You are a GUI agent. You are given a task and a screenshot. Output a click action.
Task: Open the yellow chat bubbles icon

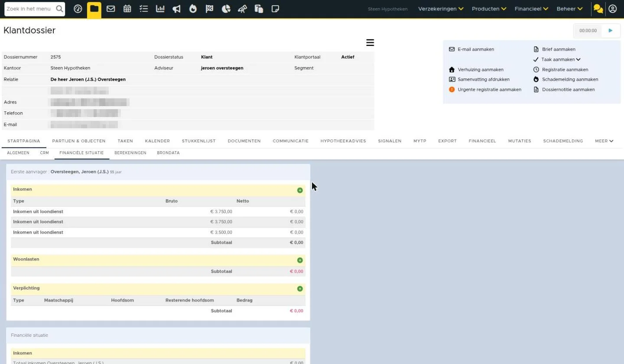tap(598, 9)
